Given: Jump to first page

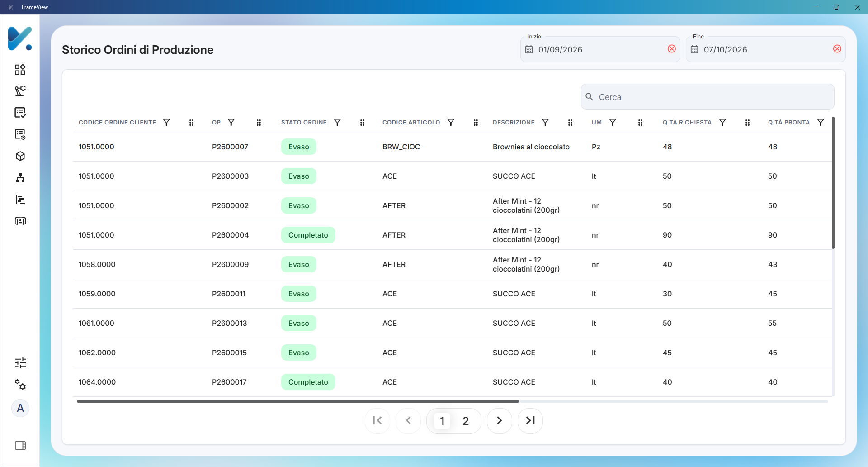Looking at the screenshot, I should (377, 421).
